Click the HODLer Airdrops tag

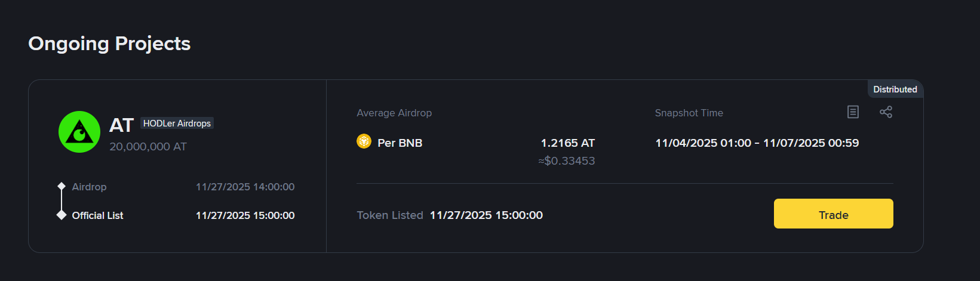177,123
